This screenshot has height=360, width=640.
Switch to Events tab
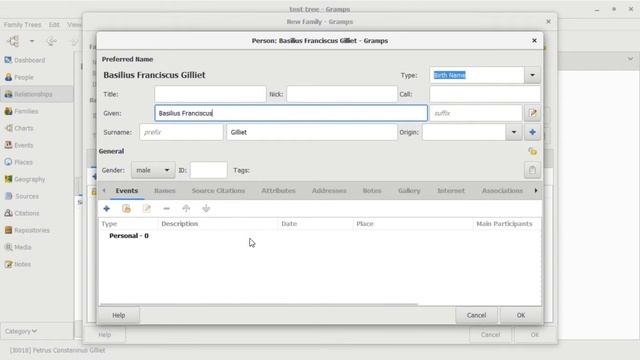[x=127, y=191]
